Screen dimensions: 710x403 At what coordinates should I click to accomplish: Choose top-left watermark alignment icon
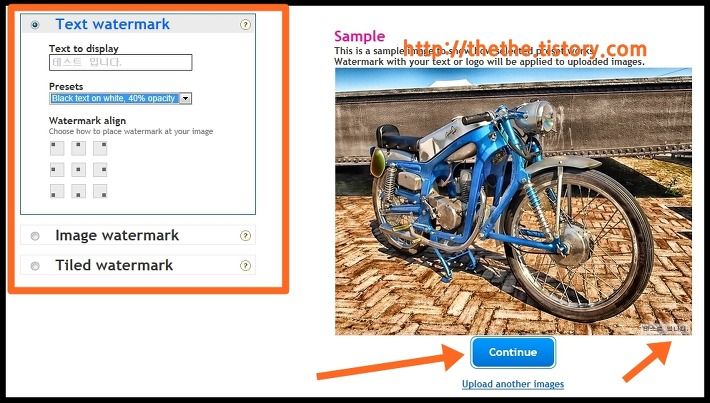pyautogui.click(x=57, y=149)
